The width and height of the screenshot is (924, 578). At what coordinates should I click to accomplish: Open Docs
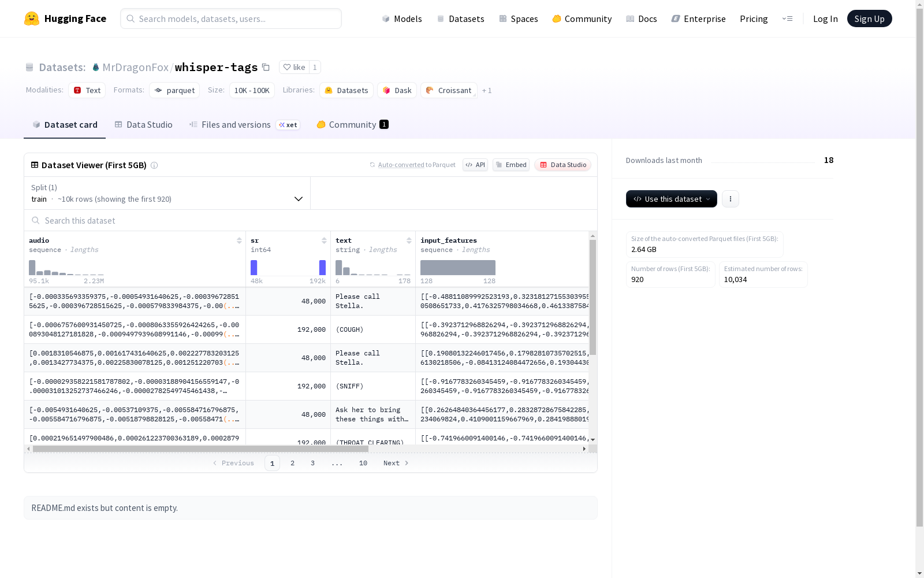(642, 18)
